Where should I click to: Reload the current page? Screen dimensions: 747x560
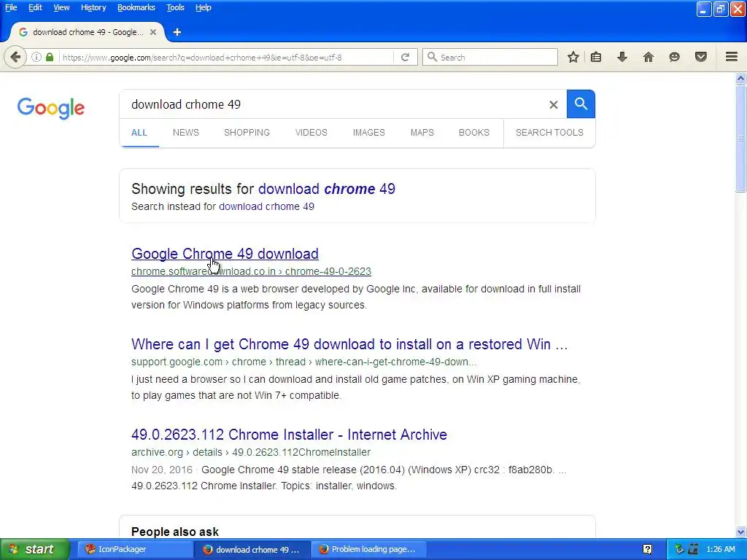pyautogui.click(x=406, y=57)
